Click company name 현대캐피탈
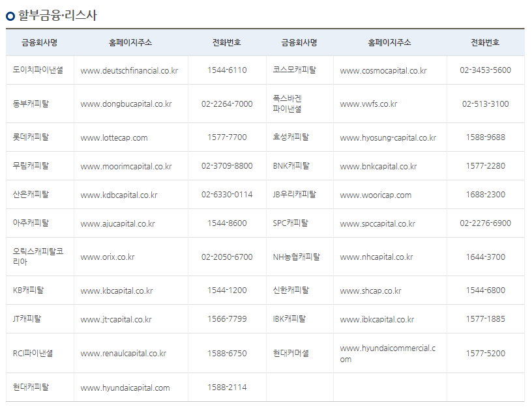The height and width of the screenshot is (409, 532). tap(31, 387)
